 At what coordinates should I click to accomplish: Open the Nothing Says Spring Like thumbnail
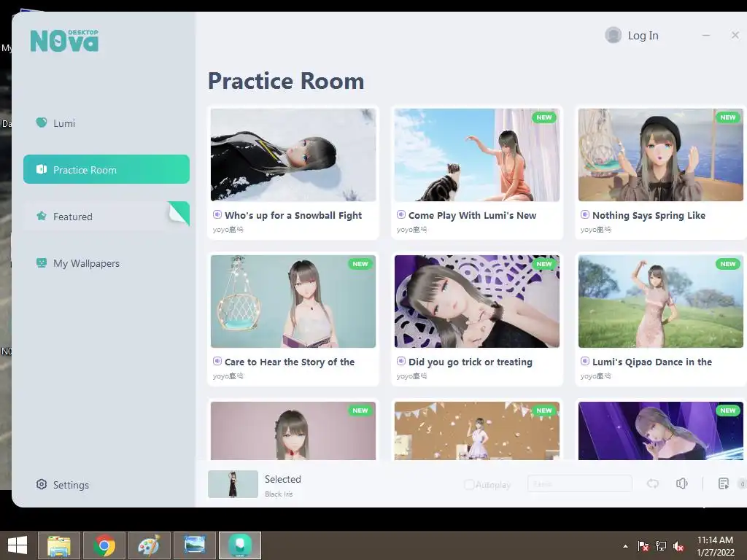click(x=661, y=155)
